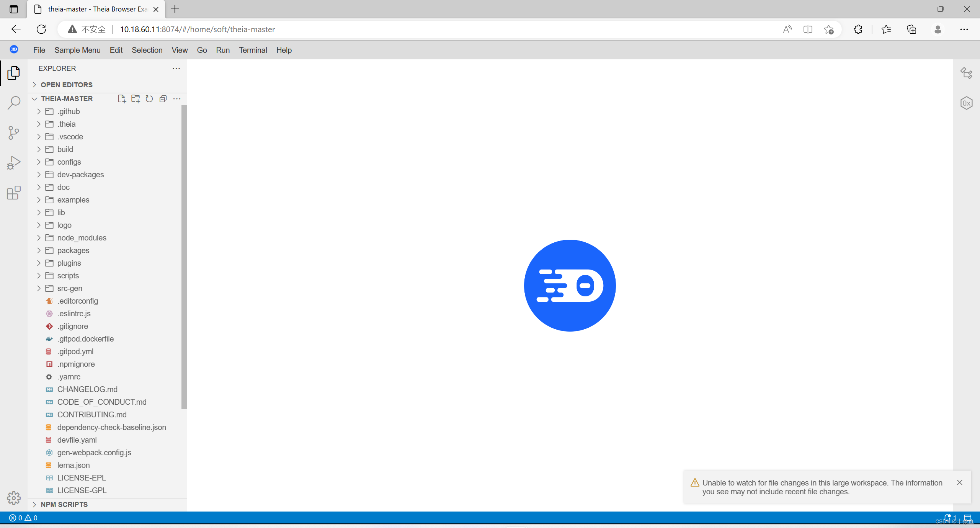Open the Selection menu
Viewport: 980px width, 528px height.
click(147, 50)
